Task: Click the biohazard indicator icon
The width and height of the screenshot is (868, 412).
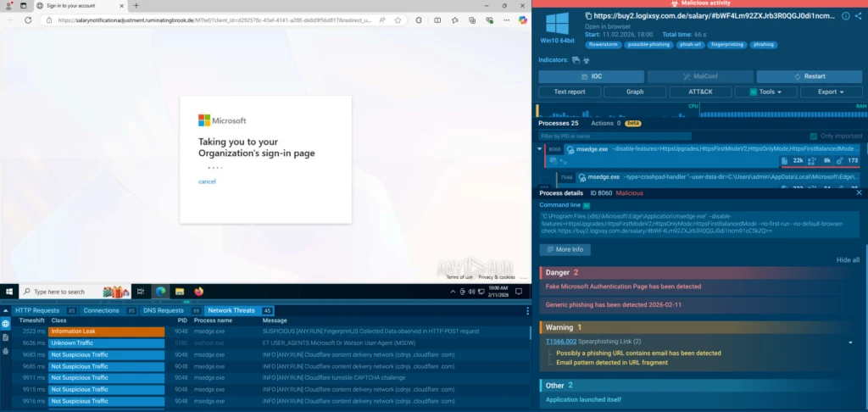Action: point(586,60)
